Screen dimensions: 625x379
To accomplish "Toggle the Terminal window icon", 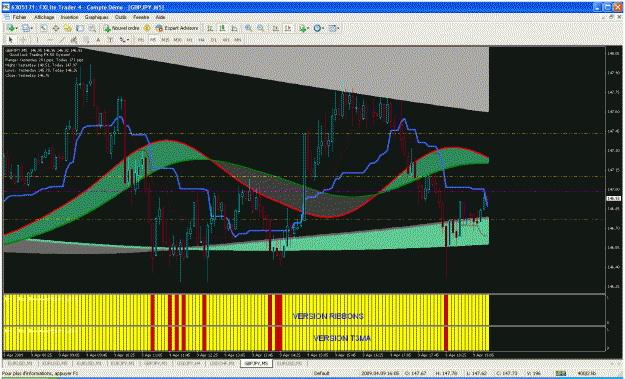I will tap(80, 28).
